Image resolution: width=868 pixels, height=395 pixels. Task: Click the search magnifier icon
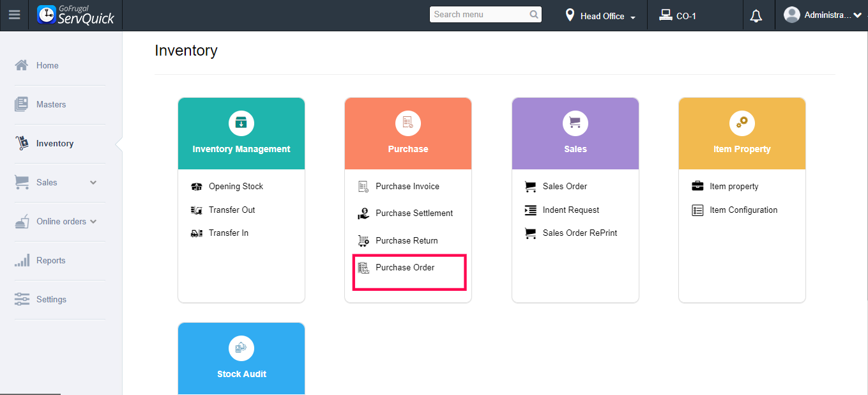534,15
